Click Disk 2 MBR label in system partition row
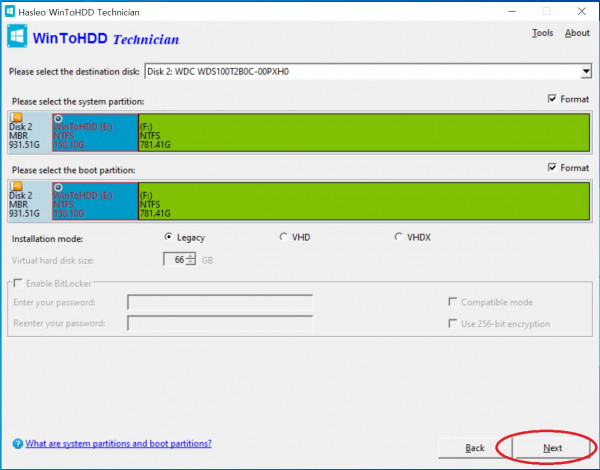 click(24, 136)
